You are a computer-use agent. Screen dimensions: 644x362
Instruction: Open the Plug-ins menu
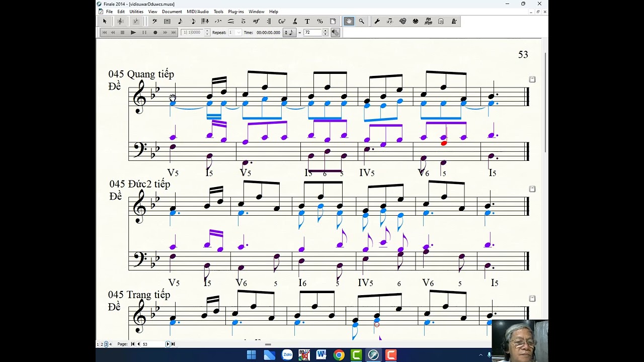pos(236,12)
